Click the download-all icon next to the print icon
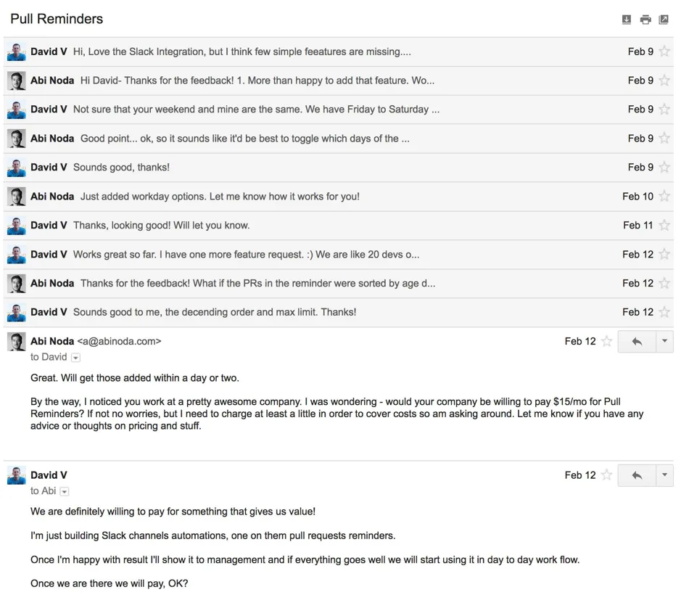Image resolution: width=681 pixels, height=616 pixels. [627, 20]
